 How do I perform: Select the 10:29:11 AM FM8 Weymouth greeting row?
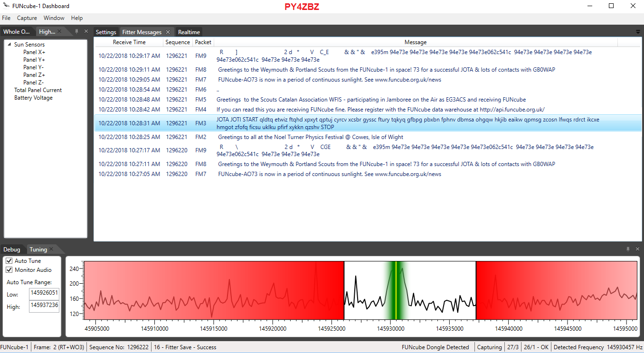(368, 70)
